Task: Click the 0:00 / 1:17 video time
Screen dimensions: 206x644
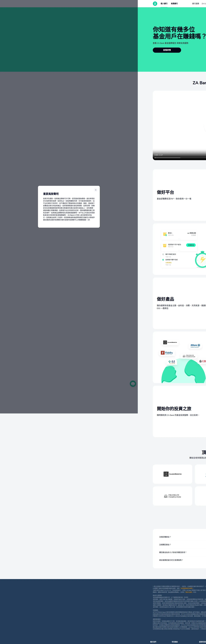Action: coord(158,155)
